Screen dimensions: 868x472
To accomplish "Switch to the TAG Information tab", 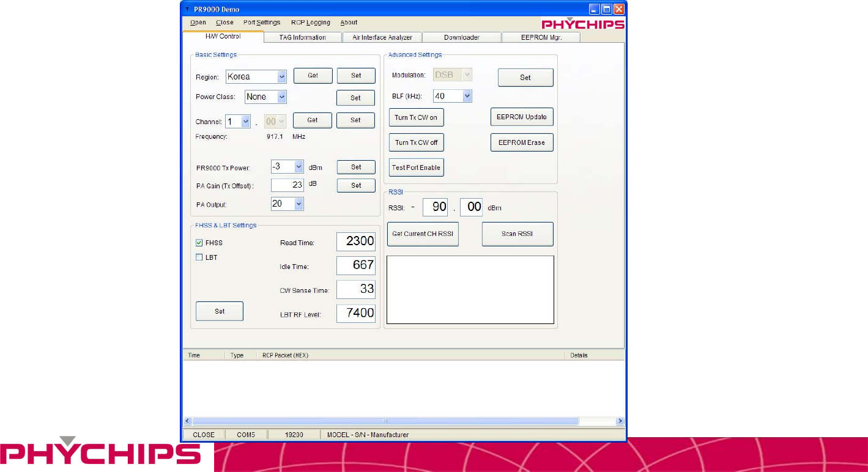I will [x=302, y=37].
